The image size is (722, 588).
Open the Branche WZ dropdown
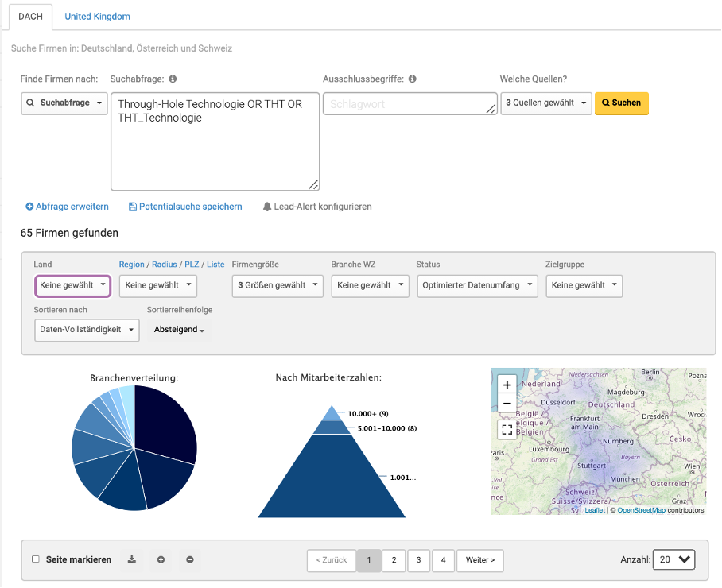371,286
